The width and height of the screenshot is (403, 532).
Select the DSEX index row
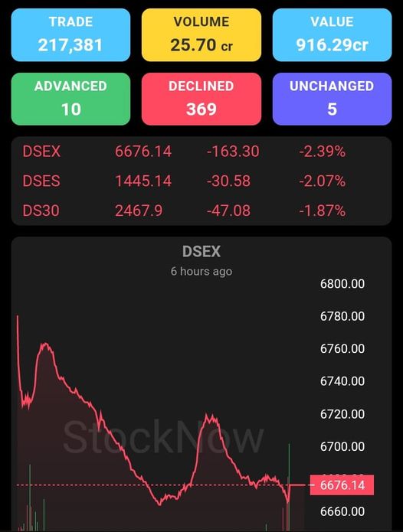click(x=202, y=152)
